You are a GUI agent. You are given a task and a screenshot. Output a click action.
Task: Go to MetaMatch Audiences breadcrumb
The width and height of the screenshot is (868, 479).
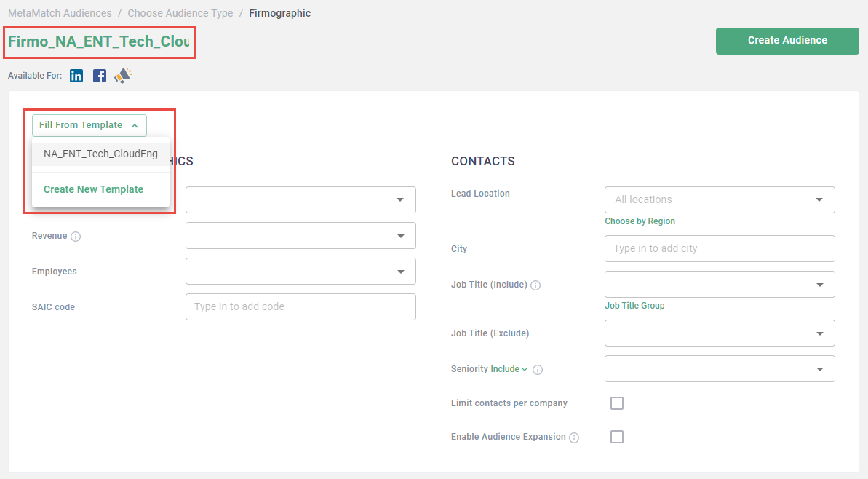pos(60,13)
